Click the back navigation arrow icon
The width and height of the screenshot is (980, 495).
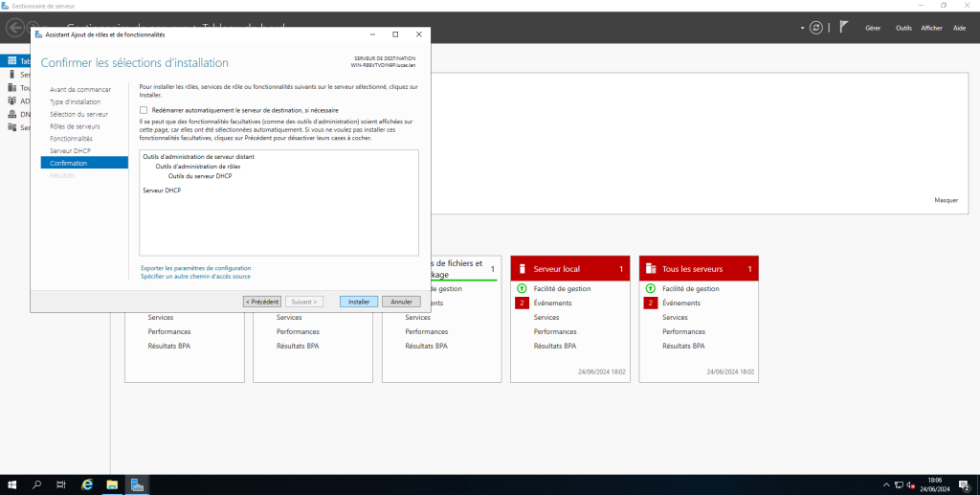(15, 28)
